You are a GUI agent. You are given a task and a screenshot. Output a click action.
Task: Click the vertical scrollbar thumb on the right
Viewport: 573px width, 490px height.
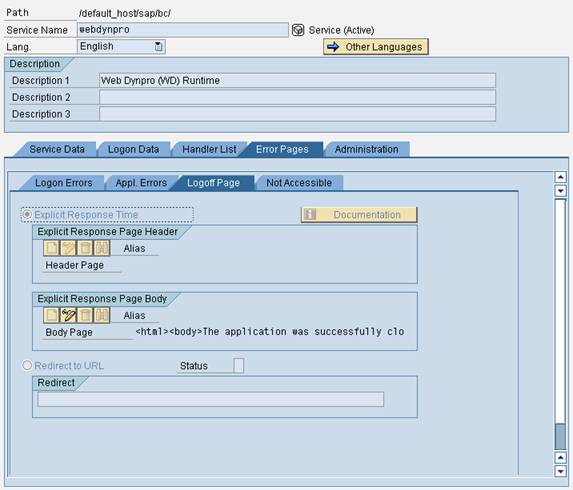coord(560,437)
